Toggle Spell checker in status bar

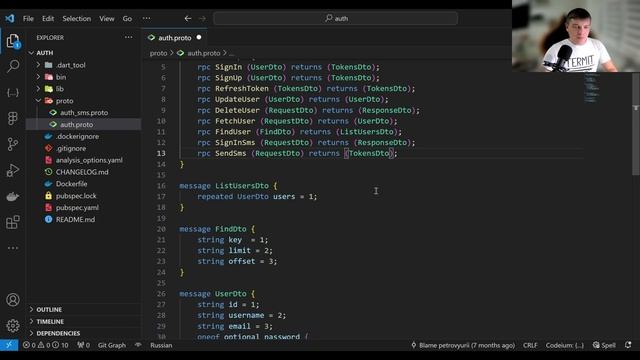pyautogui.click(x=604, y=345)
